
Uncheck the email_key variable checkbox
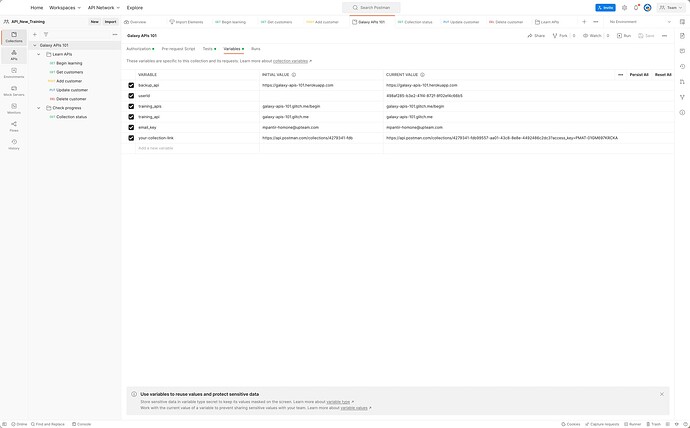coord(131,128)
